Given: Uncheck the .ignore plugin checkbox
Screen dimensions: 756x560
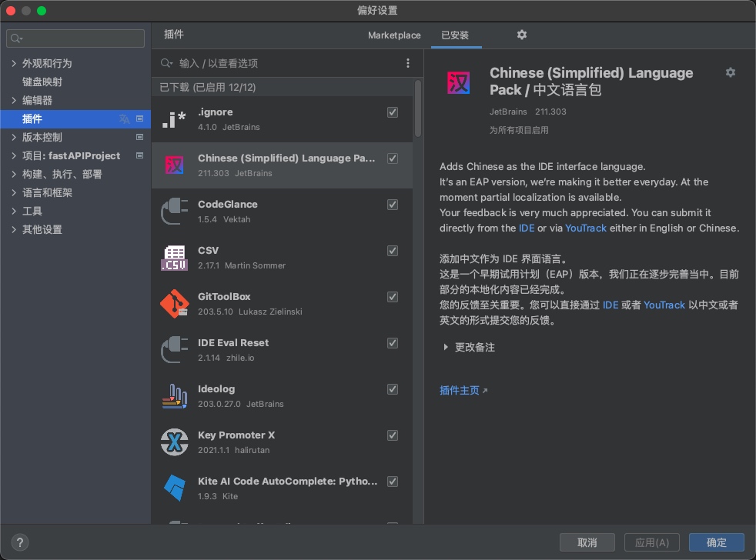Looking at the screenshot, I should coord(393,112).
